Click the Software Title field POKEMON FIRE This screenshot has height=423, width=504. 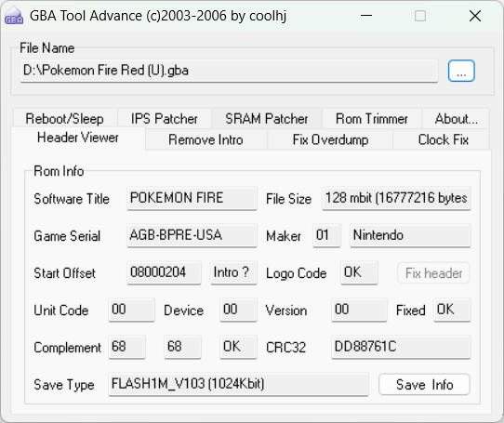pos(192,198)
